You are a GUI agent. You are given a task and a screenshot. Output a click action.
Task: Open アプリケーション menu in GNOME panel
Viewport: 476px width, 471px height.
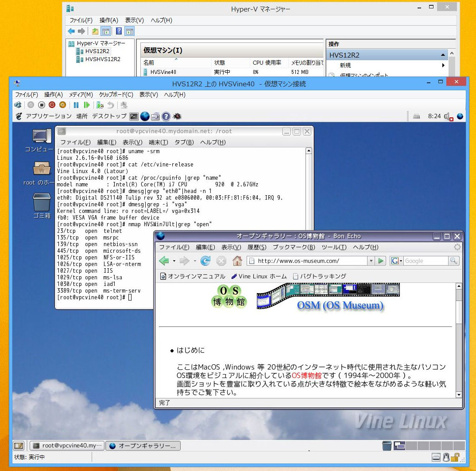[x=49, y=116]
